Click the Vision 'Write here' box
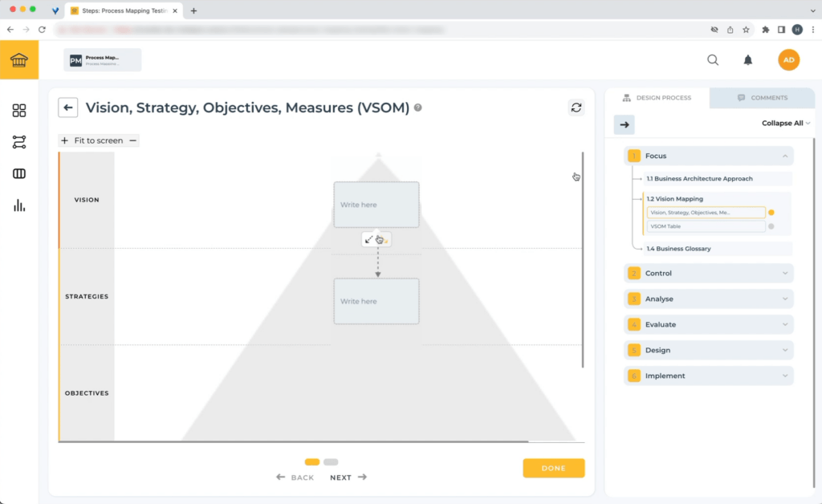The height and width of the screenshot is (504, 822). [x=376, y=205]
